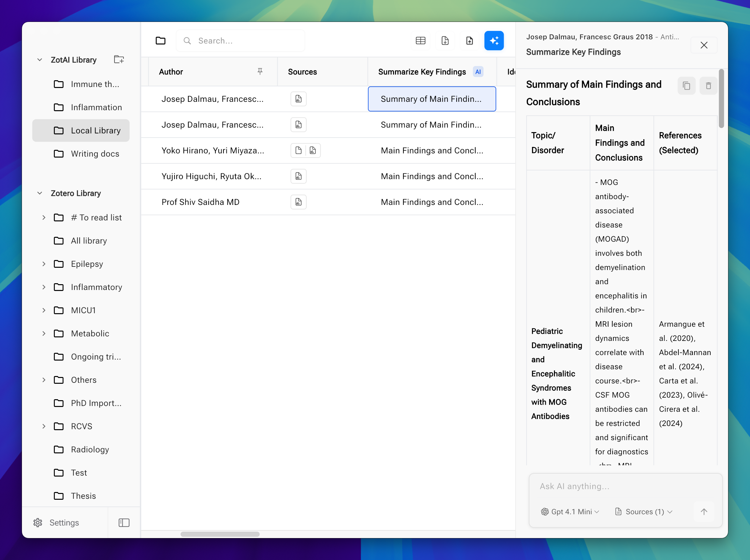The width and height of the screenshot is (750, 560).
Task: Open the PDF source icon for Yujiro Higuchi's row
Action: click(x=298, y=176)
